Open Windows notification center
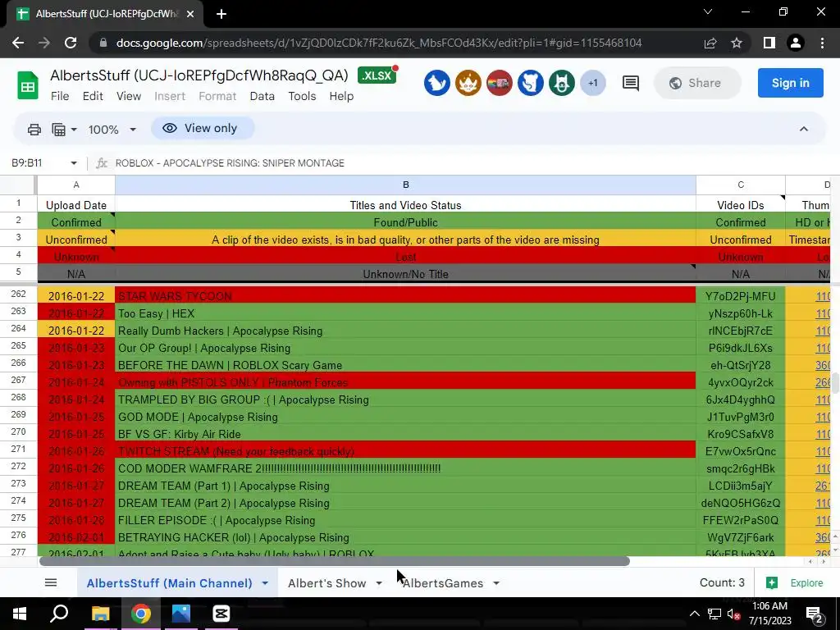This screenshot has width=840, height=630. tap(815, 614)
